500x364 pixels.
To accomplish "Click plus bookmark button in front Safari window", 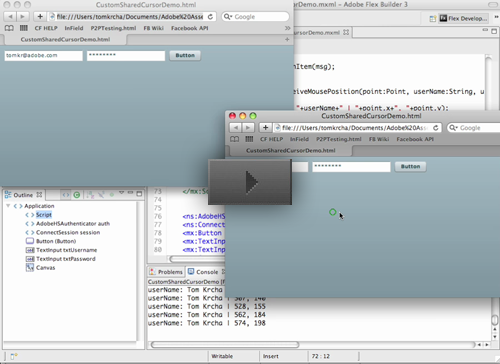I will click(265, 128).
